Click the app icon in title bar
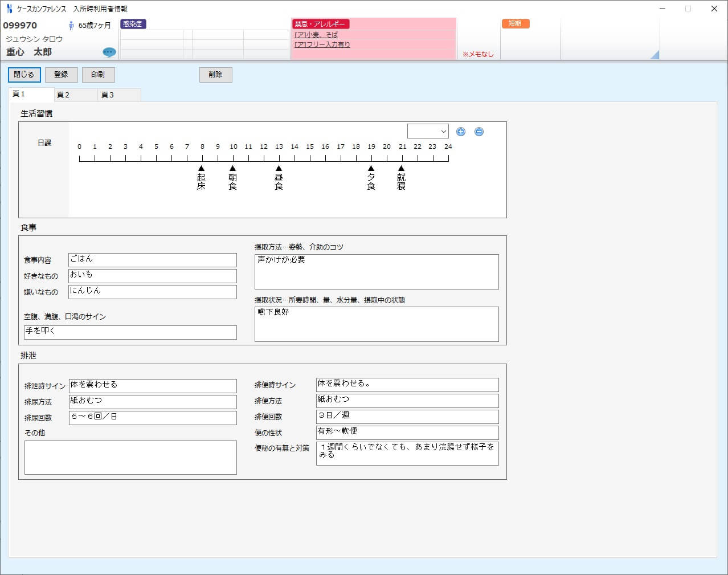 [x=9, y=9]
